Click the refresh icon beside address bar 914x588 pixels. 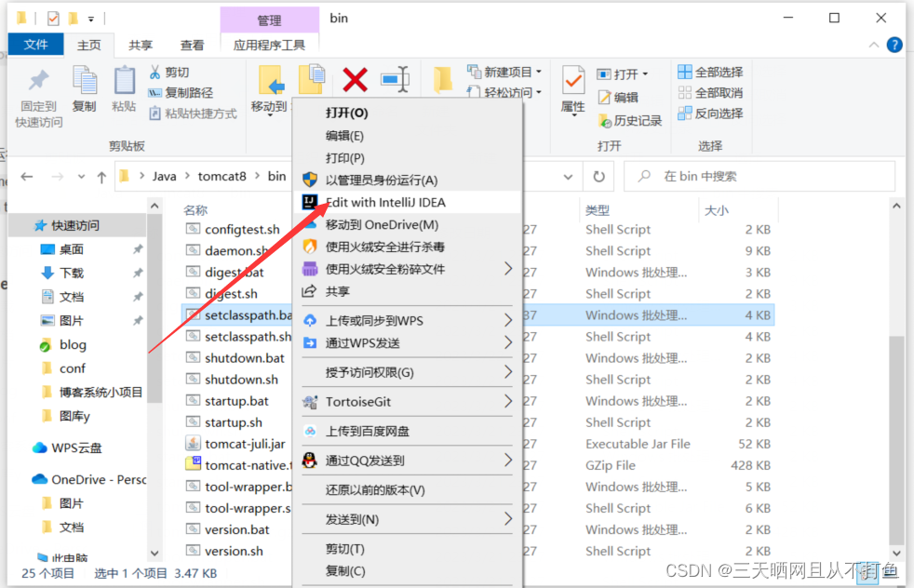(598, 176)
